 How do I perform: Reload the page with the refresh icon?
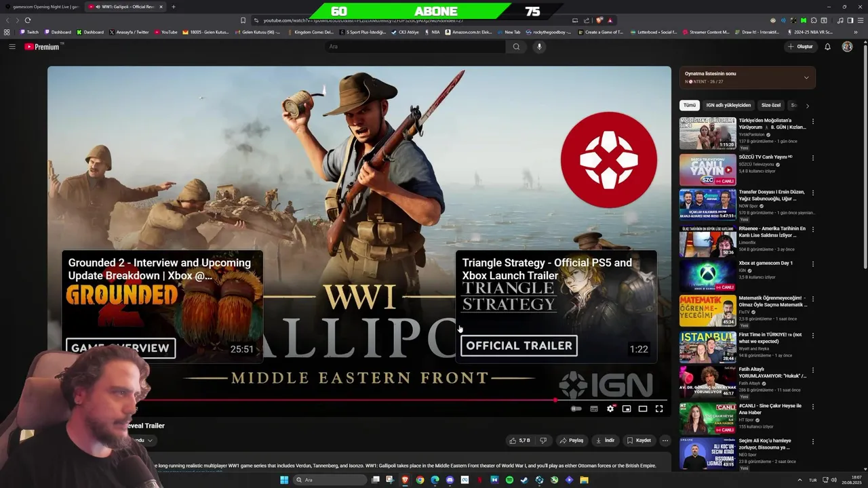[x=28, y=20]
